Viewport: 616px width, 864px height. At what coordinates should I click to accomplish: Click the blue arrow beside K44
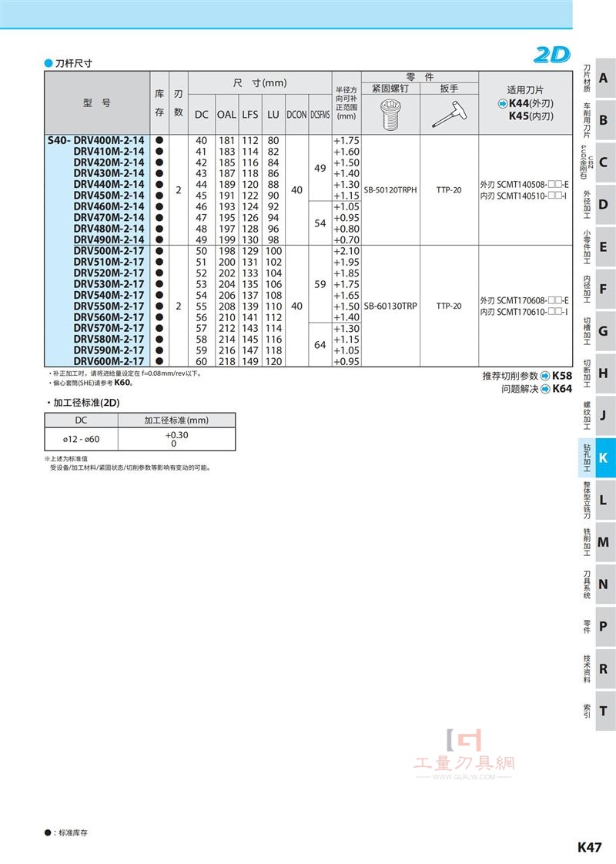pyautogui.click(x=503, y=104)
